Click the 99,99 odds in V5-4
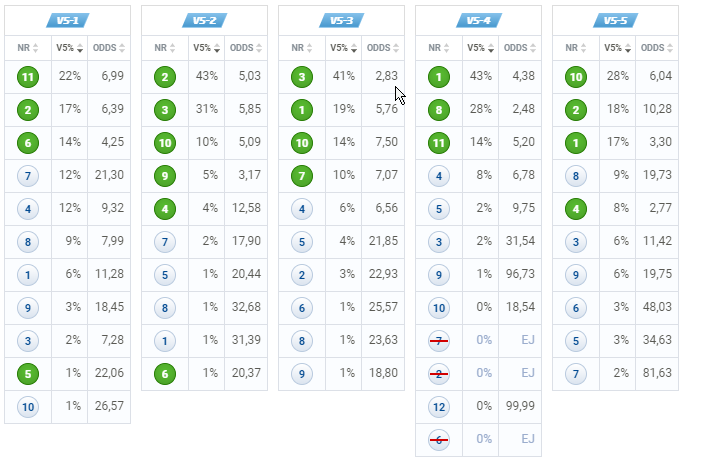Viewport: 710px width, 466px height. coord(520,406)
